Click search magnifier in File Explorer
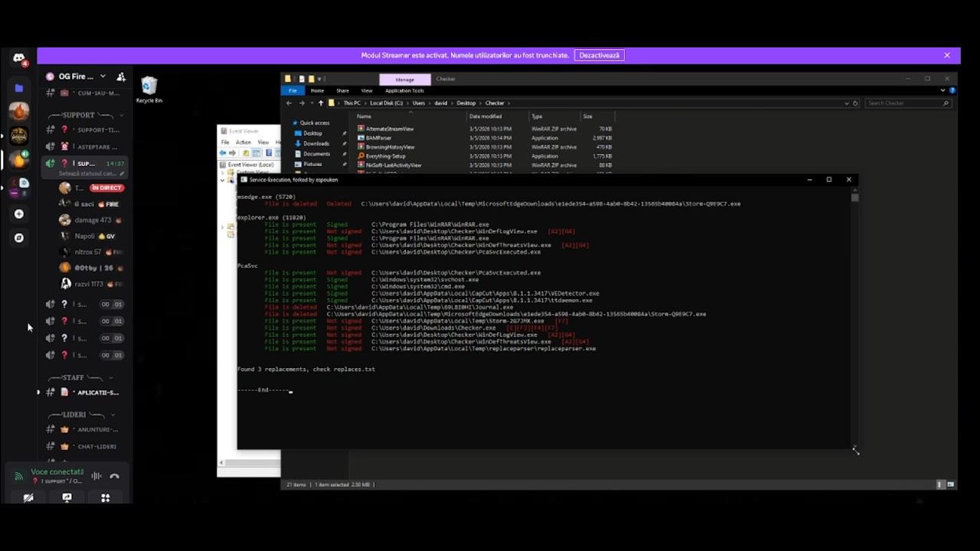 (x=946, y=103)
